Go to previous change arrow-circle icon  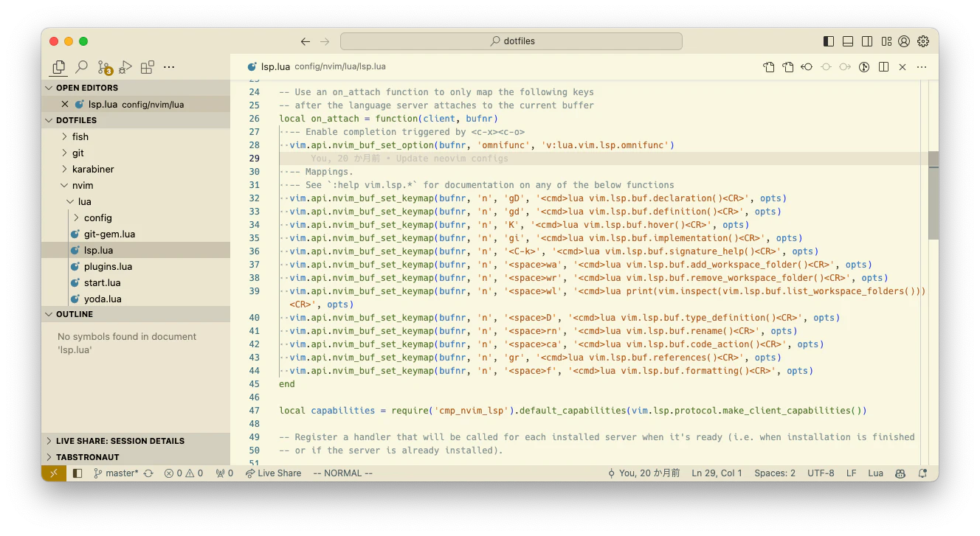click(807, 67)
